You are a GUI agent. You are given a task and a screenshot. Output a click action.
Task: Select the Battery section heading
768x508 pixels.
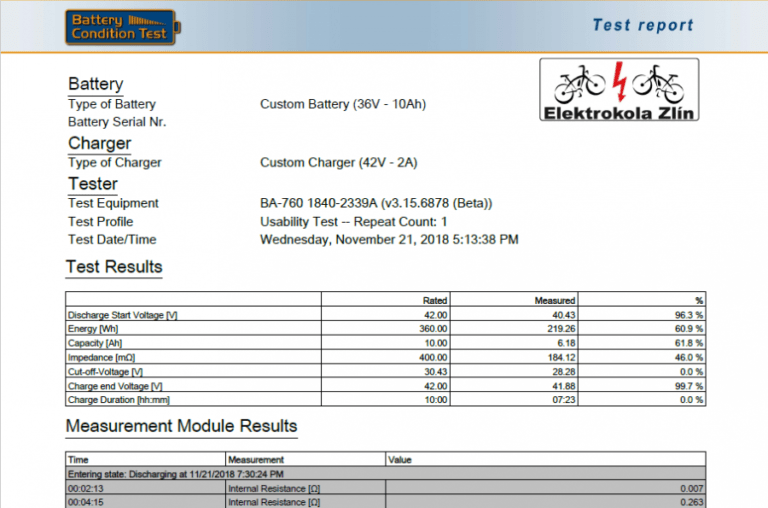point(96,84)
